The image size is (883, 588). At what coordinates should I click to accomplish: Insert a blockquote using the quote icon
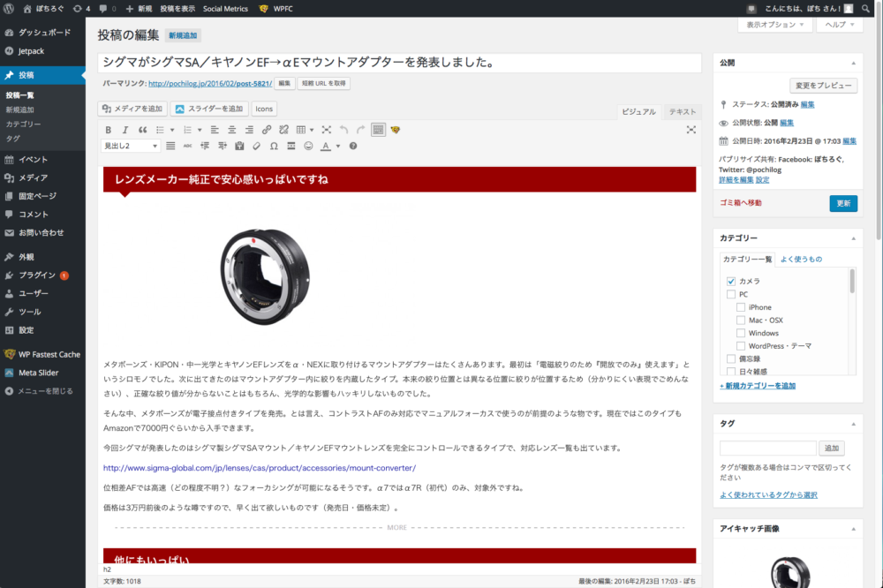144,130
